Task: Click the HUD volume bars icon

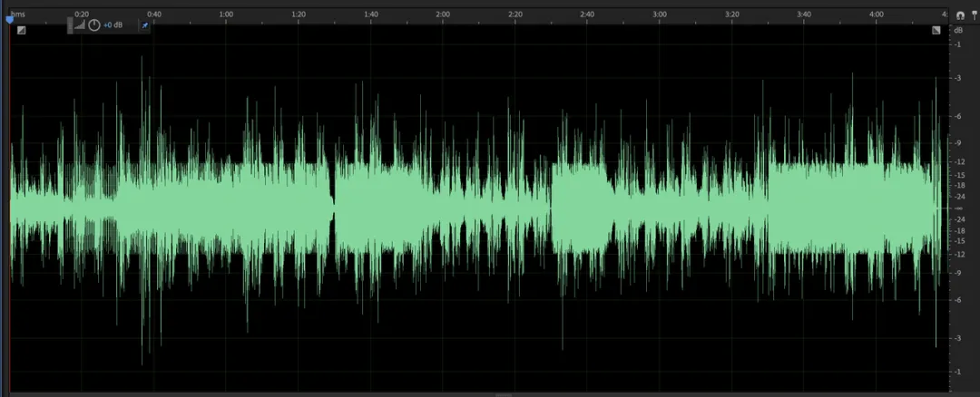Action: 80,25
